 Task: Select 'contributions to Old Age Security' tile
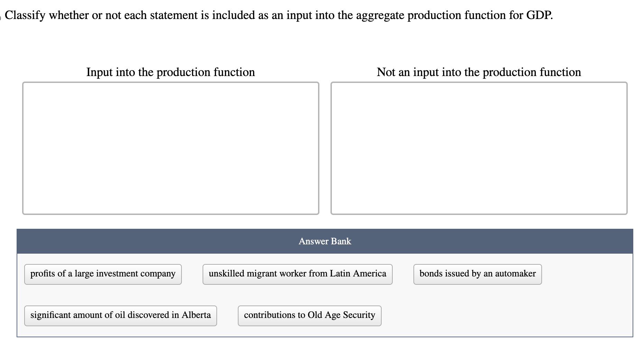click(x=309, y=315)
